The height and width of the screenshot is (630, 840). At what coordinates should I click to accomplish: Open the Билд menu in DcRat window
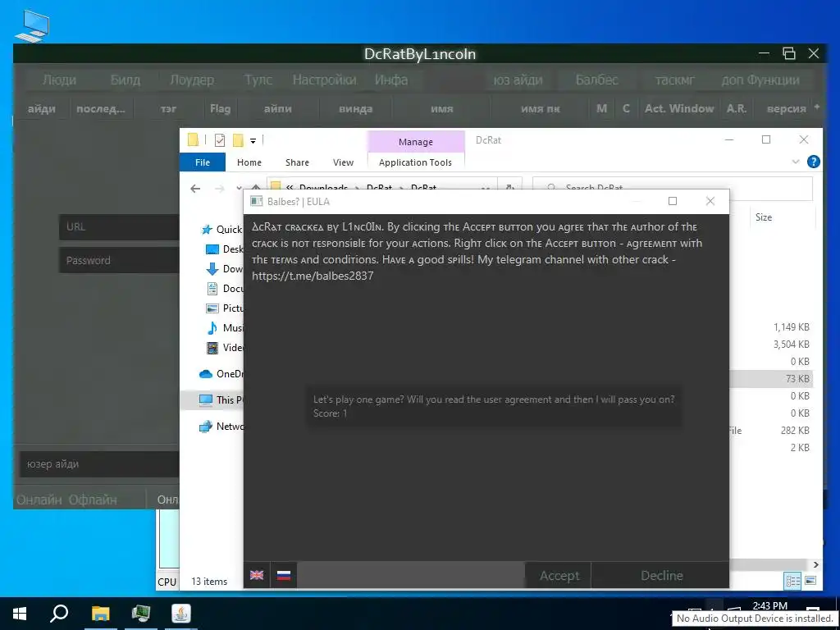(x=125, y=80)
